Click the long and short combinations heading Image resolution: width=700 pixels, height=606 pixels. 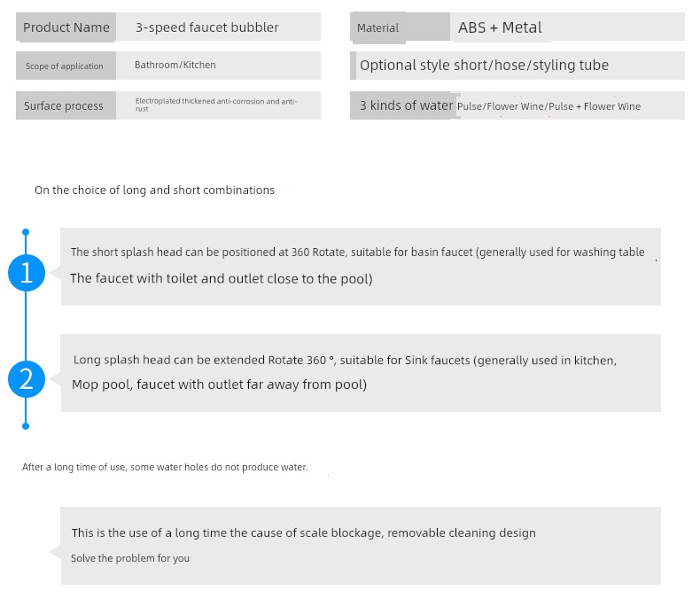click(x=154, y=190)
